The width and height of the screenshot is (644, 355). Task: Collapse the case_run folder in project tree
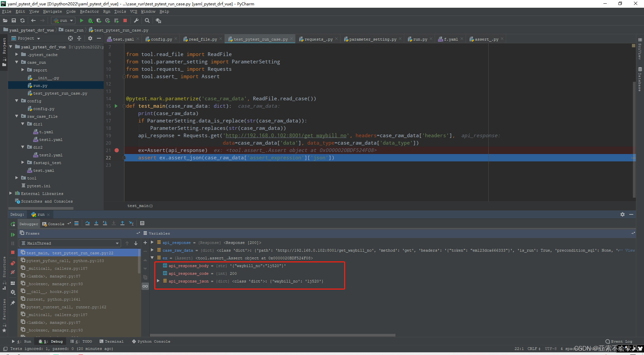pyautogui.click(x=17, y=62)
